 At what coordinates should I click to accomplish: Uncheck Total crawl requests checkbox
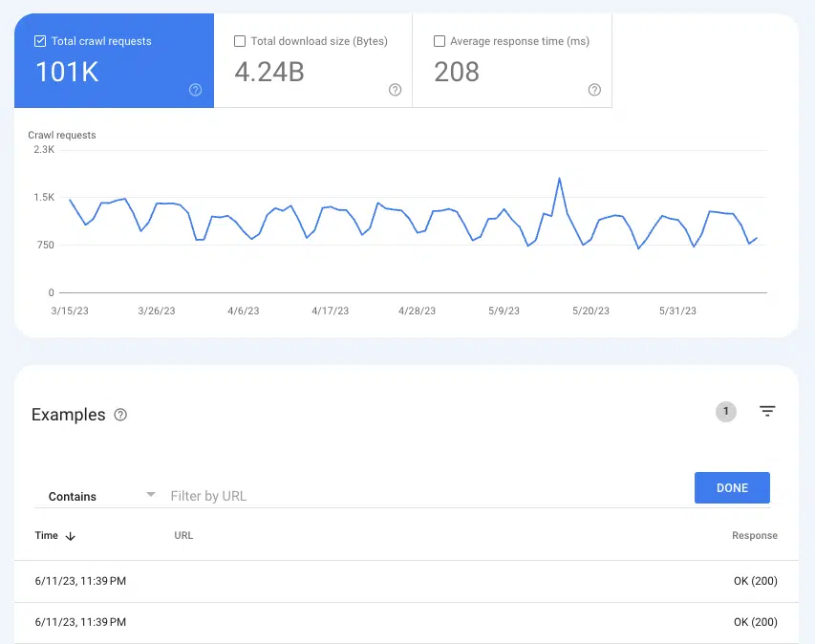(x=40, y=41)
